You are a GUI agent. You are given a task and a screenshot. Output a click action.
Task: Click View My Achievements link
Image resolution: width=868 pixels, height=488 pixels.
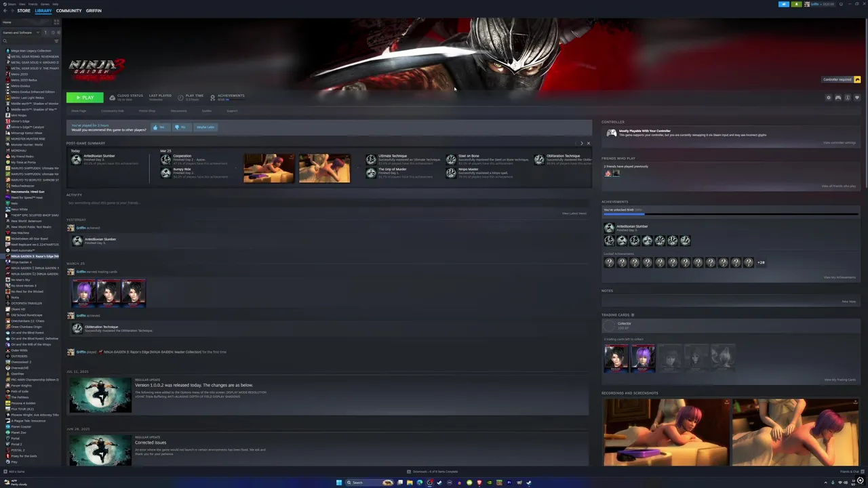click(840, 277)
